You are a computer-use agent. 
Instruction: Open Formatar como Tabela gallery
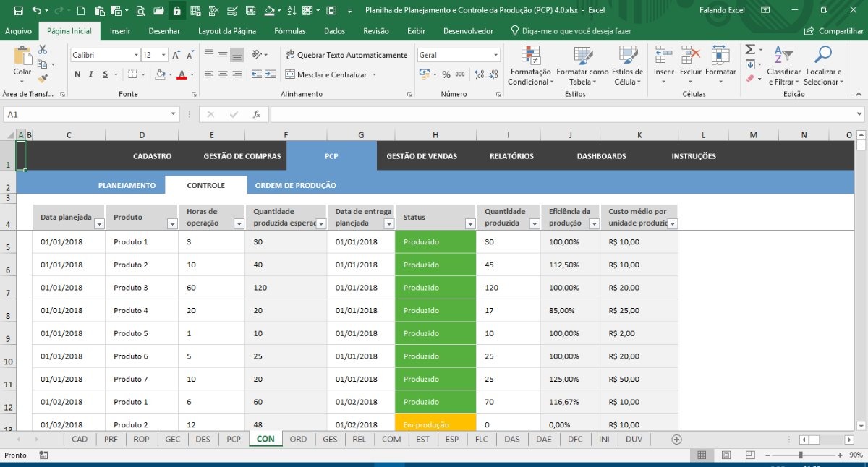click(x=582, y=65)
